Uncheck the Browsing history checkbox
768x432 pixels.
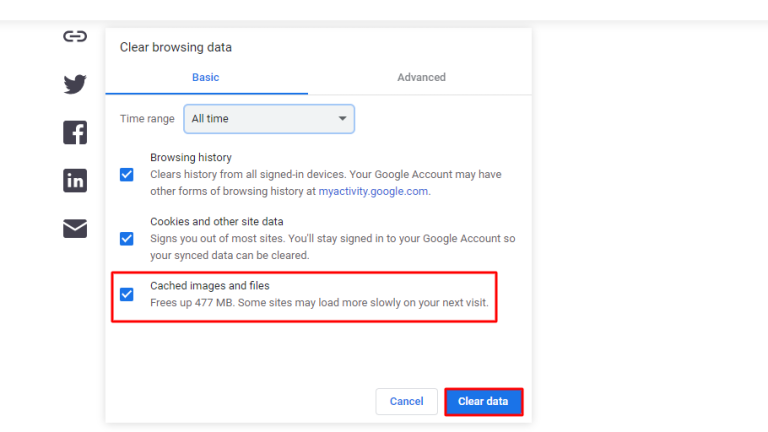tap(126, 174)
